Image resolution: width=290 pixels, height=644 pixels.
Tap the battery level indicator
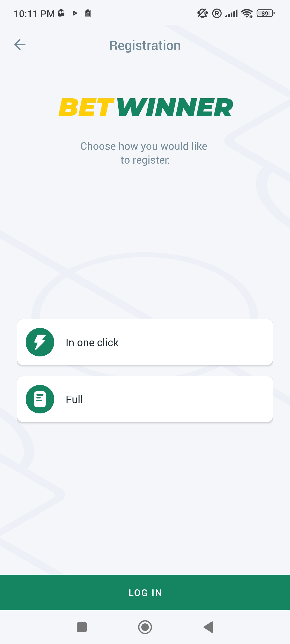coord(266,13)
